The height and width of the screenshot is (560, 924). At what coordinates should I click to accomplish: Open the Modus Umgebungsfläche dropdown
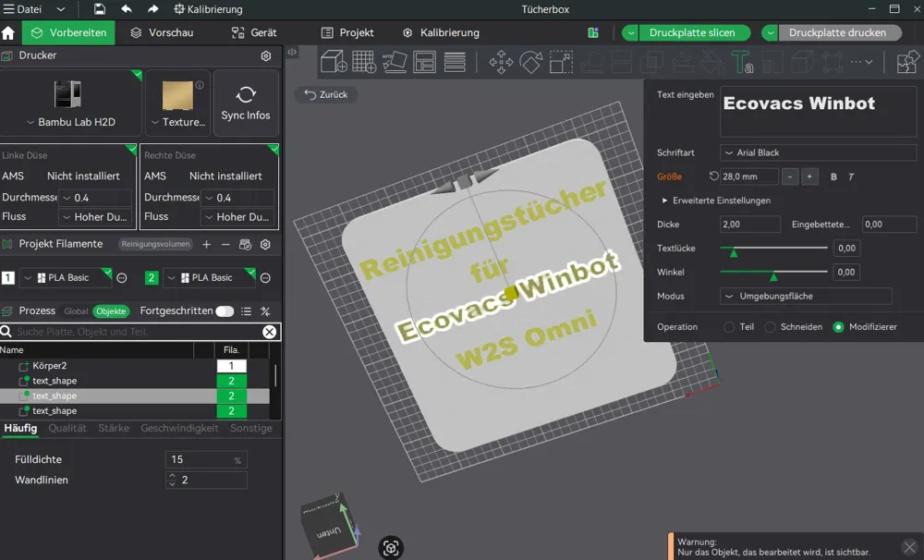pyautogui.click(x=806, y=296)
